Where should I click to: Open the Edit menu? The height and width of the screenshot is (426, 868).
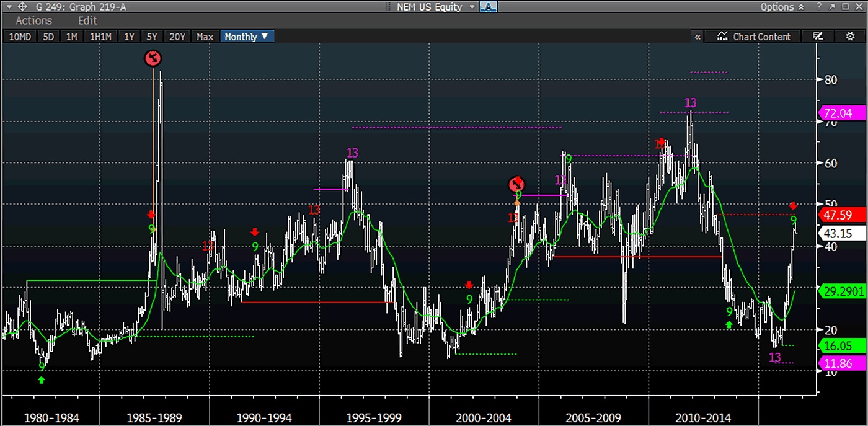(87, 20)
